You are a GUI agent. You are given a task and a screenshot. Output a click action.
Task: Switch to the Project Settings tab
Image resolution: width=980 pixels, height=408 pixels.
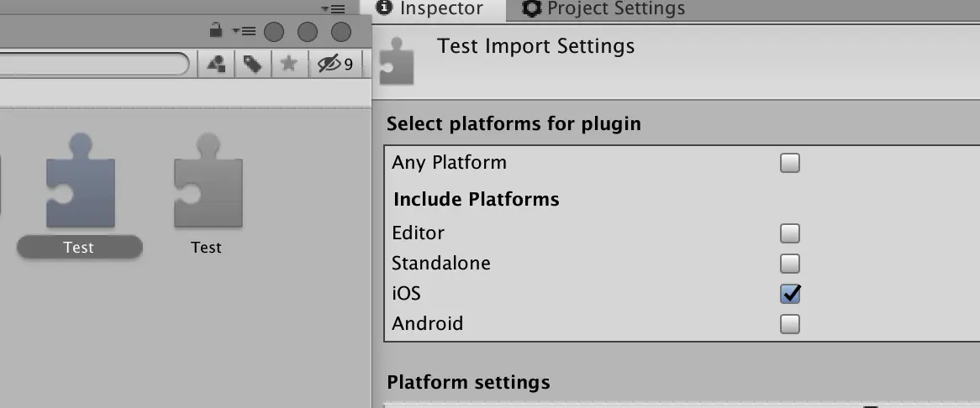click(603, 8)
